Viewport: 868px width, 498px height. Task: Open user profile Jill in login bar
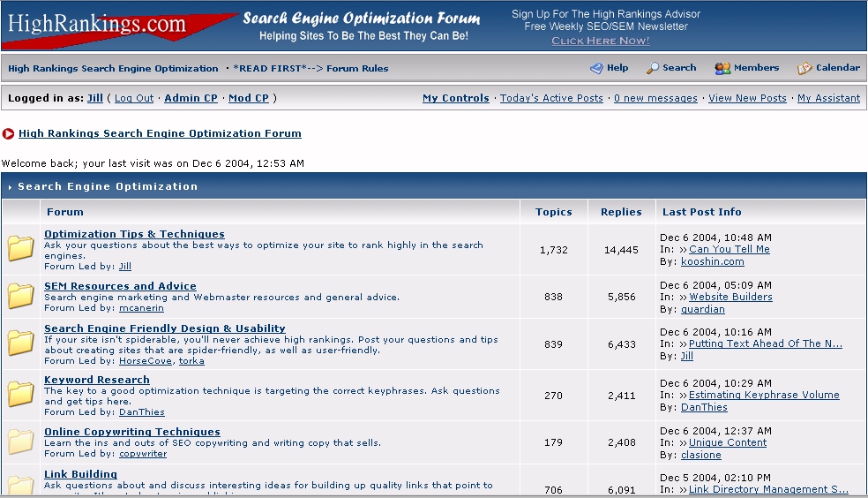pos(95,98)
